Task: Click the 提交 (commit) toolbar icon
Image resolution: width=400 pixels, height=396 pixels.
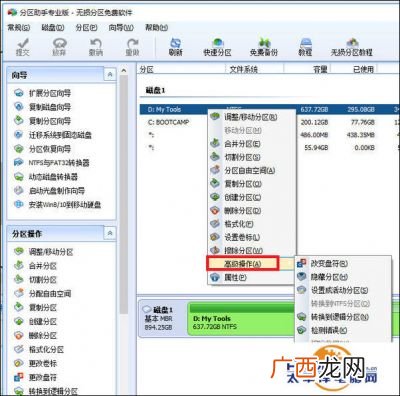Action: [x=23, y=47]
